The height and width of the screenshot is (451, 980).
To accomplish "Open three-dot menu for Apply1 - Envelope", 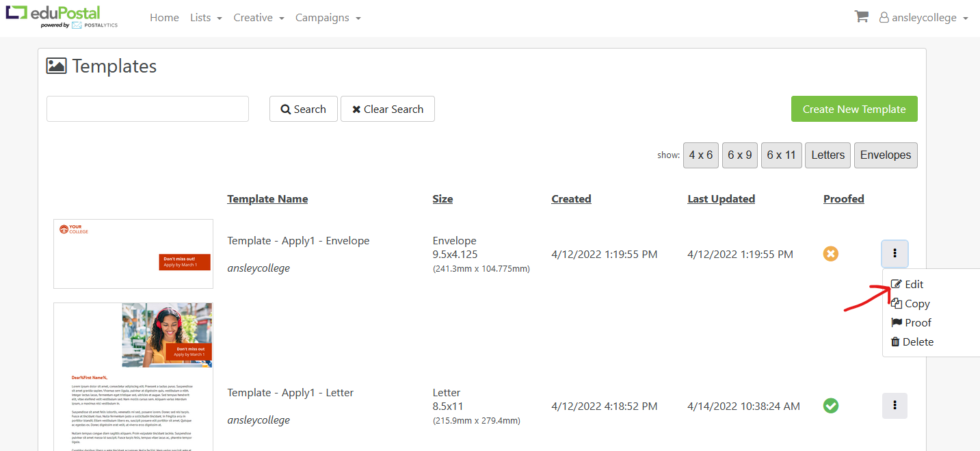I will [895, 254].
